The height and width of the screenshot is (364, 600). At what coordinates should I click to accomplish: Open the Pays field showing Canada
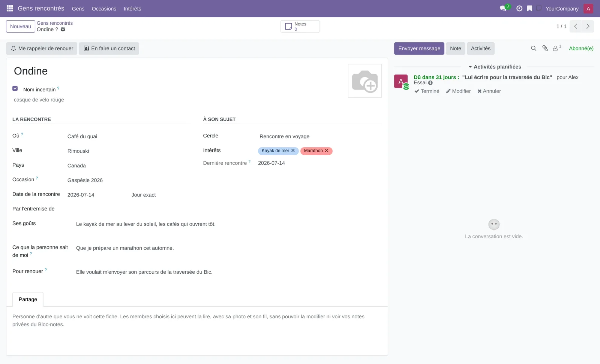(129, 166)
